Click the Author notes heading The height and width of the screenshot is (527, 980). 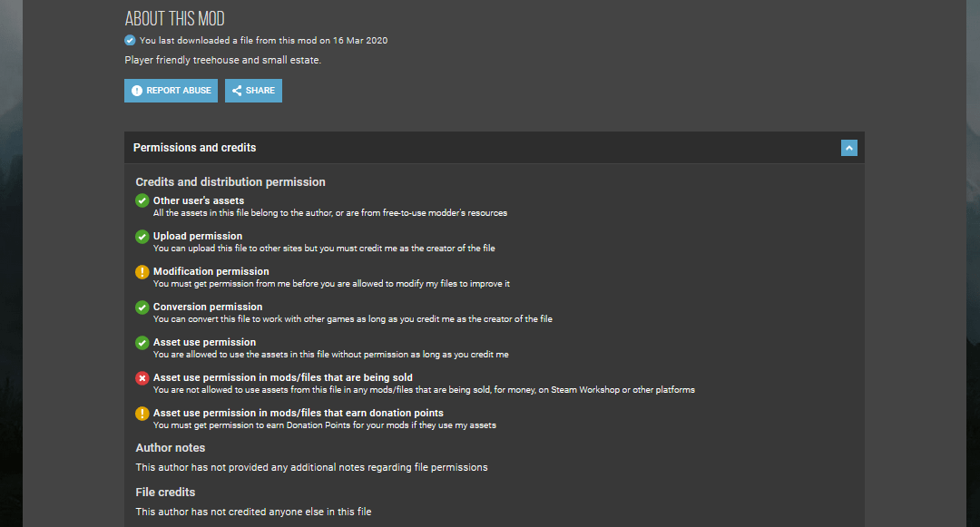[x=170, y=448]
